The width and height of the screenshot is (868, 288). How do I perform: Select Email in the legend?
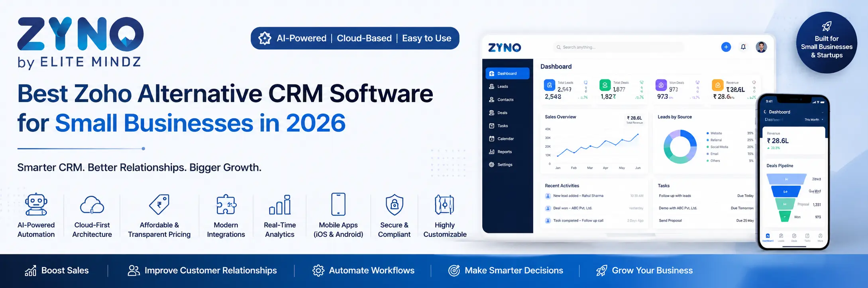click(713, 154)
